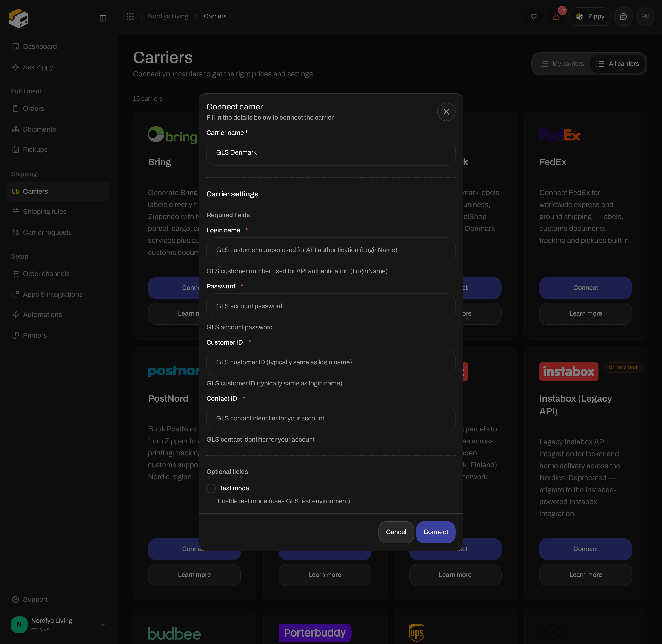Click the All carriers list icon
662x644 pixels.
[x=600, y=64]
